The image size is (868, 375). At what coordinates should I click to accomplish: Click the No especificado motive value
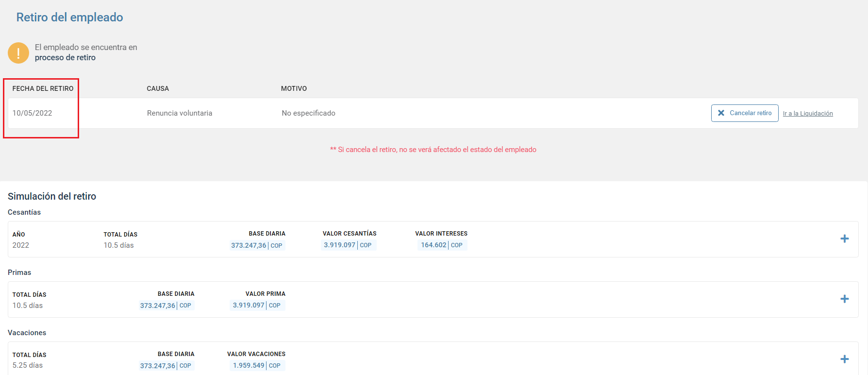[x=308, y=113]
